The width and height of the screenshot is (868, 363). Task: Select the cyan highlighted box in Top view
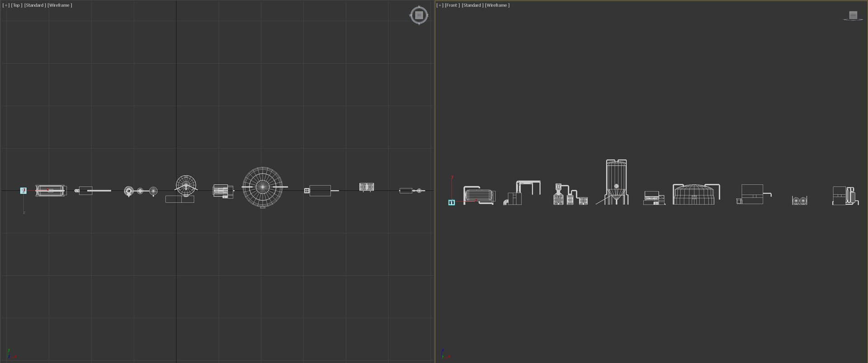24,191
